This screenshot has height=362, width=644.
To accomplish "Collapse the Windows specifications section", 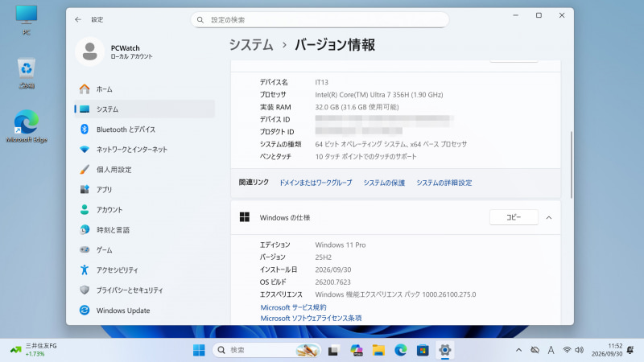I will click(549, 217).
